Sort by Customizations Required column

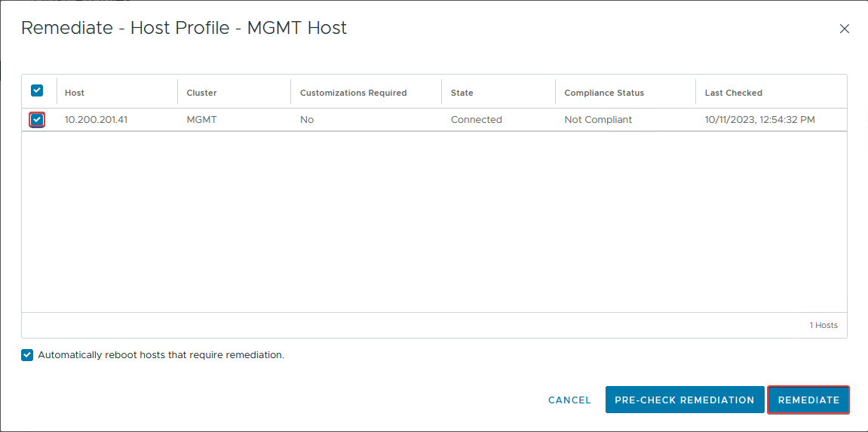(353, 93)
